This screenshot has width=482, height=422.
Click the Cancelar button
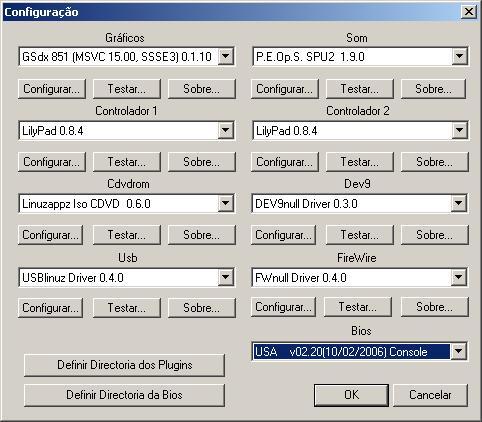430,395
